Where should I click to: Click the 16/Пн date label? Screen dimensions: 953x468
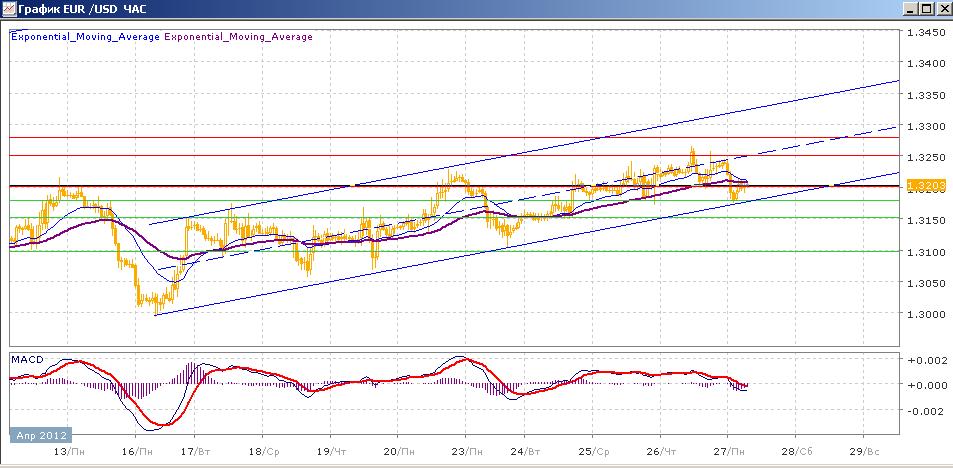coord(137,452)
